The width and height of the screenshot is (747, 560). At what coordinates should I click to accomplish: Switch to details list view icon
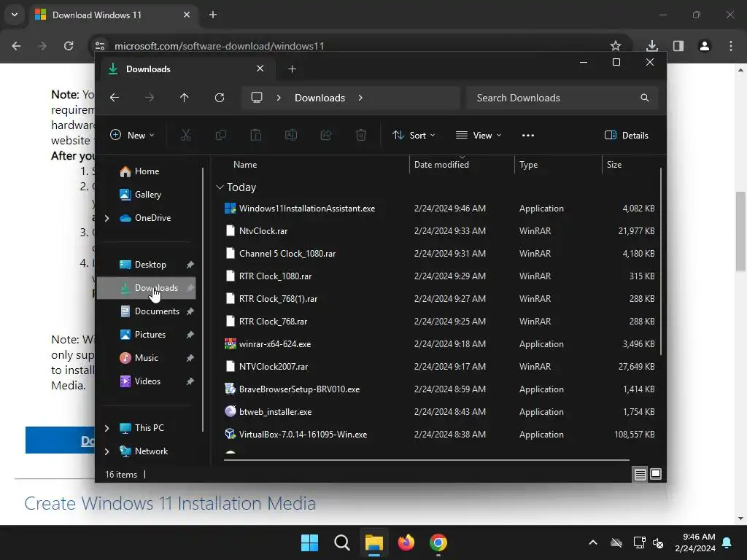[640, 474]
